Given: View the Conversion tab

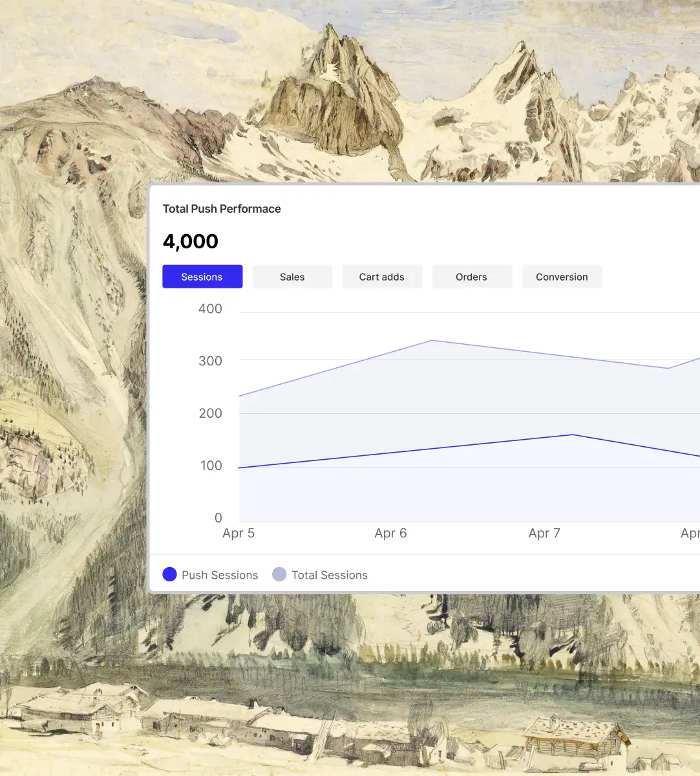Looking at the screenshot, I should coord(562,277).
